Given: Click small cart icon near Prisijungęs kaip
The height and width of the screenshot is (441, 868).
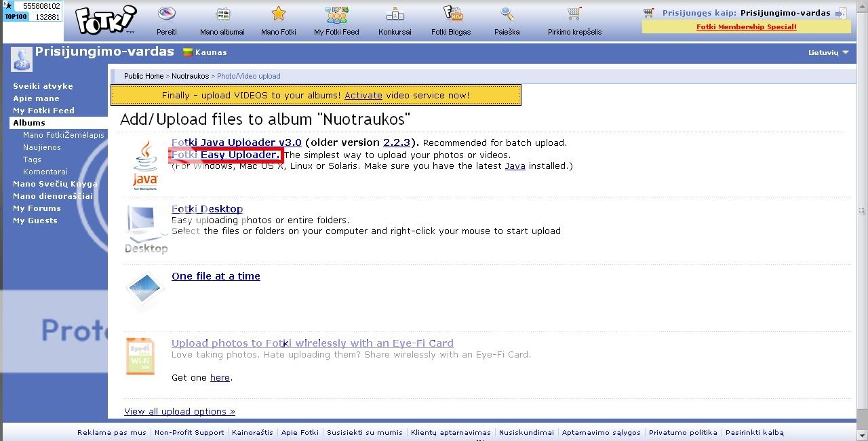Looking at the screenshot, I should [648, 13].
